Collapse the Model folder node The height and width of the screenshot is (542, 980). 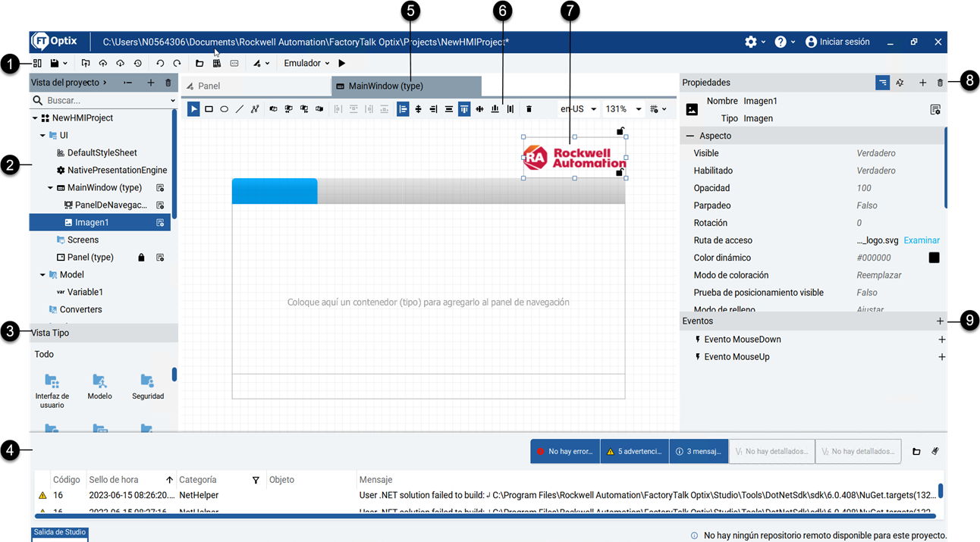[x=43, y=275]
